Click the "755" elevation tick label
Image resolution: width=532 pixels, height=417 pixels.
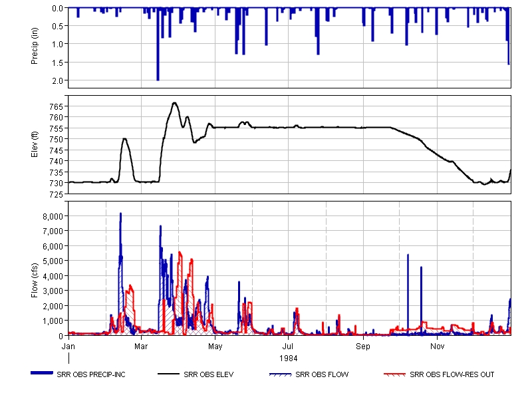57,128
